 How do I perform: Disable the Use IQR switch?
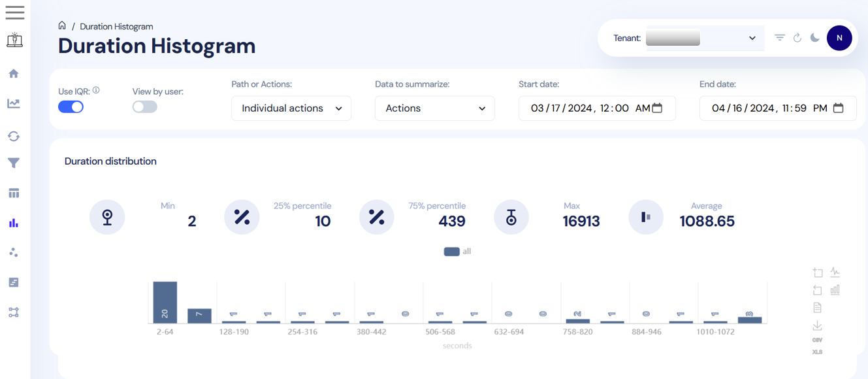point(71,107)
